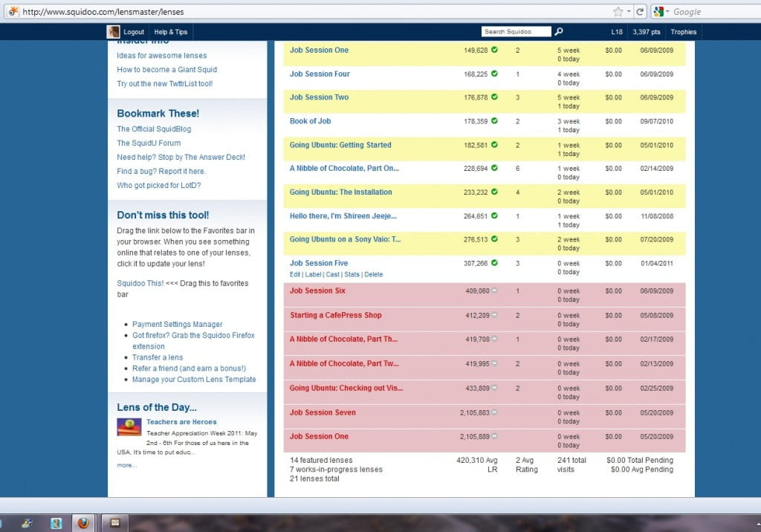Open Manage your Custom Lens Template
The height and width of the screenshot is (532, 761).
point(194,380)
